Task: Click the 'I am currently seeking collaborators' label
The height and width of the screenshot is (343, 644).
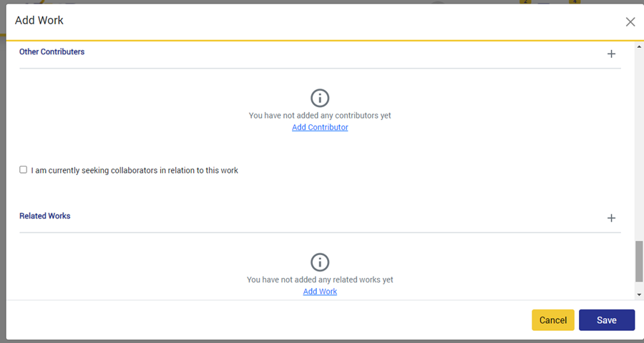Action: click(135, 171)
